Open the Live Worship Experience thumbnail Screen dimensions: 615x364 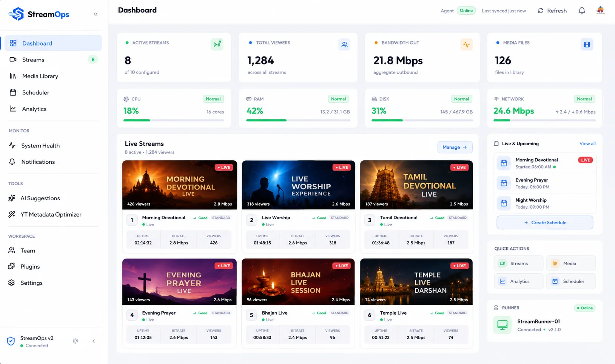298,185
